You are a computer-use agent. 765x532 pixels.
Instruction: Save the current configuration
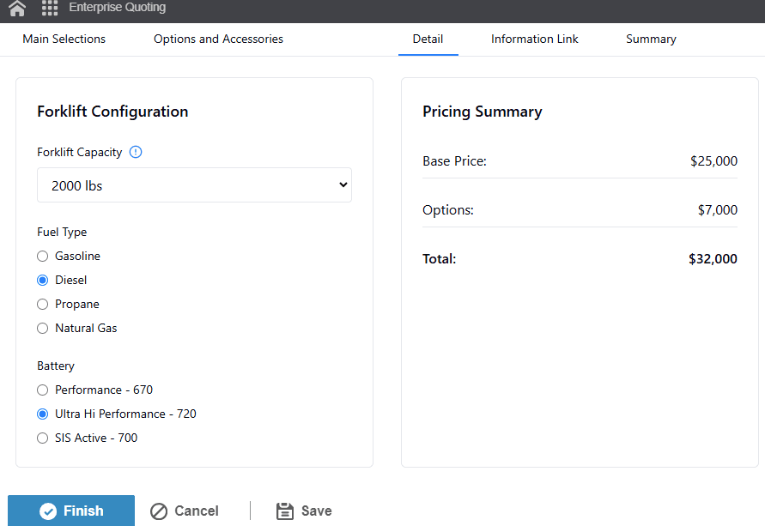[x=304, y=511]
